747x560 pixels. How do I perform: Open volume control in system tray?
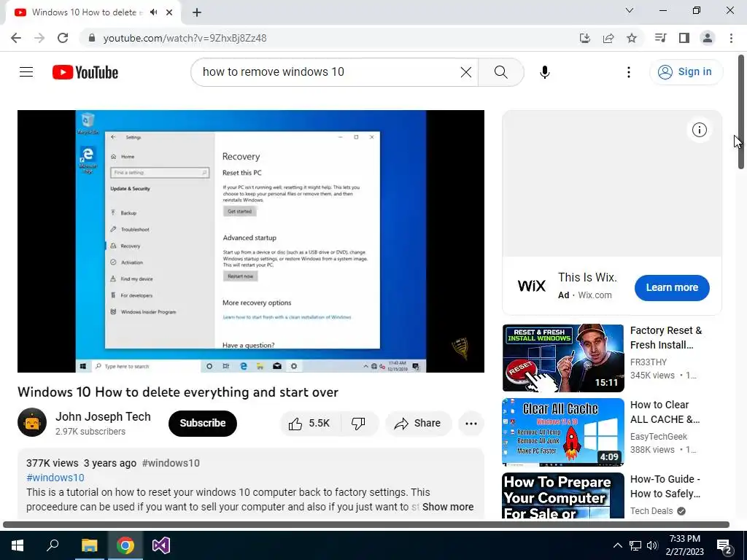point(652,545)
